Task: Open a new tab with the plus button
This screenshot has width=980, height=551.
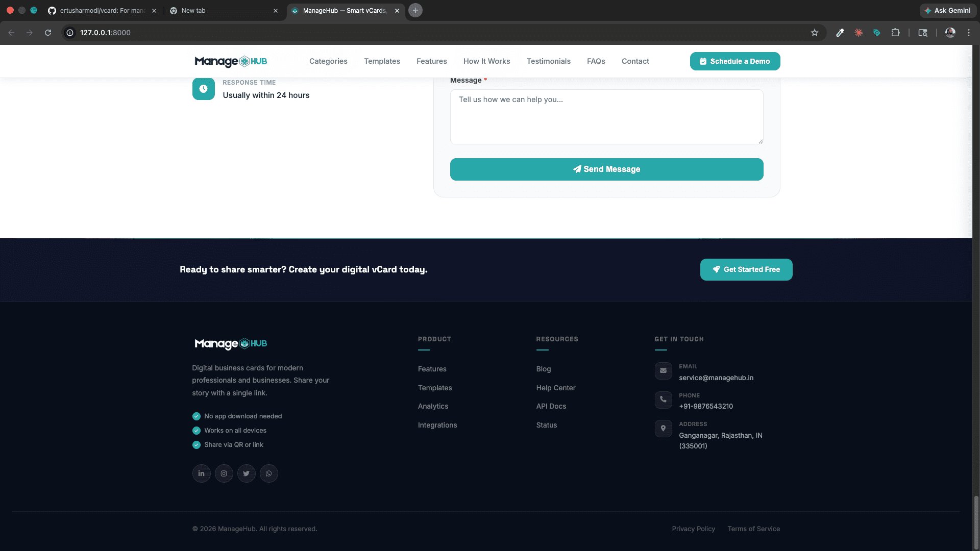Action: tap(415, 10)
